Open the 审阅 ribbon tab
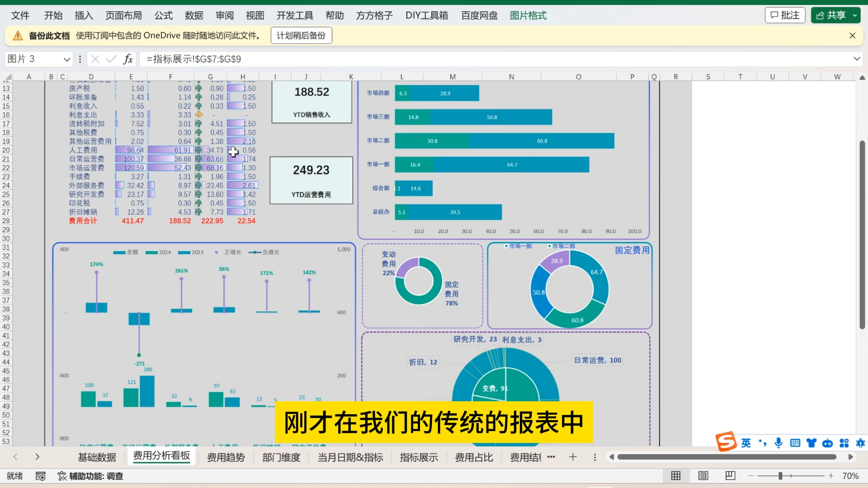868x488 pixels. 225,15
